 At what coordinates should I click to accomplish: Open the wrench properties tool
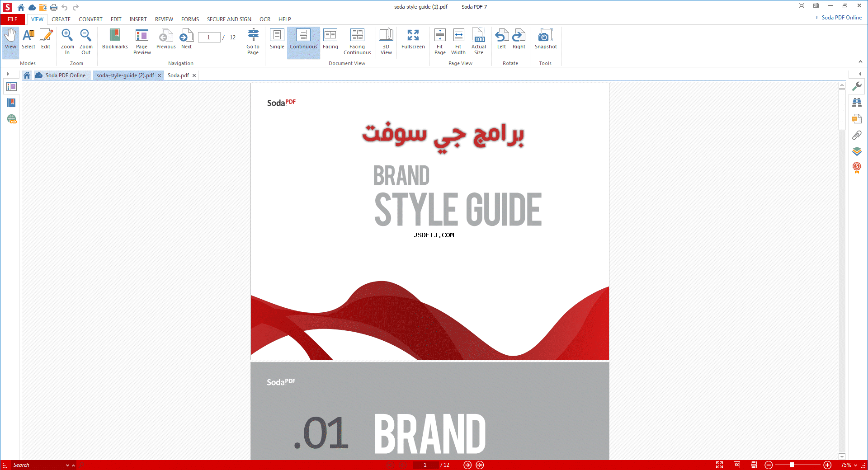pyautogui.click(x=857, y=86)
